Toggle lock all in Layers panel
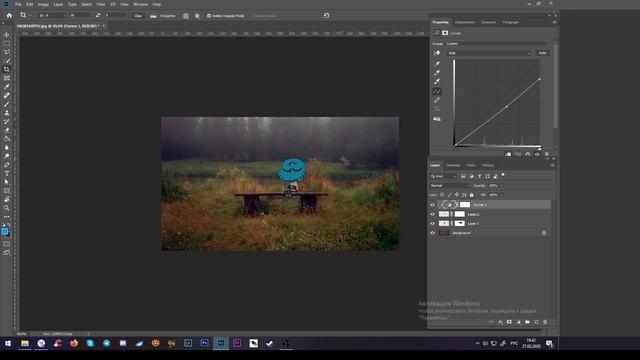 pyautogui.click(x=471, y=195)
